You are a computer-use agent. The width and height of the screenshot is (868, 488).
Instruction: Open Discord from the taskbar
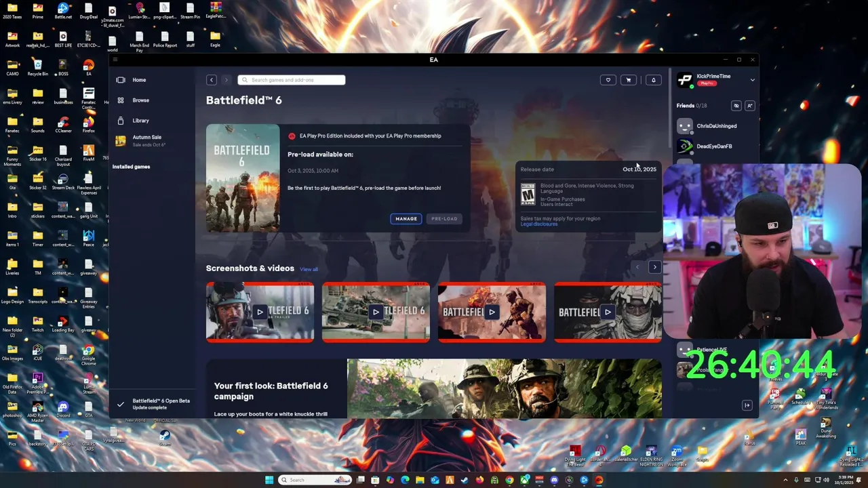click(x=554, y=480)
